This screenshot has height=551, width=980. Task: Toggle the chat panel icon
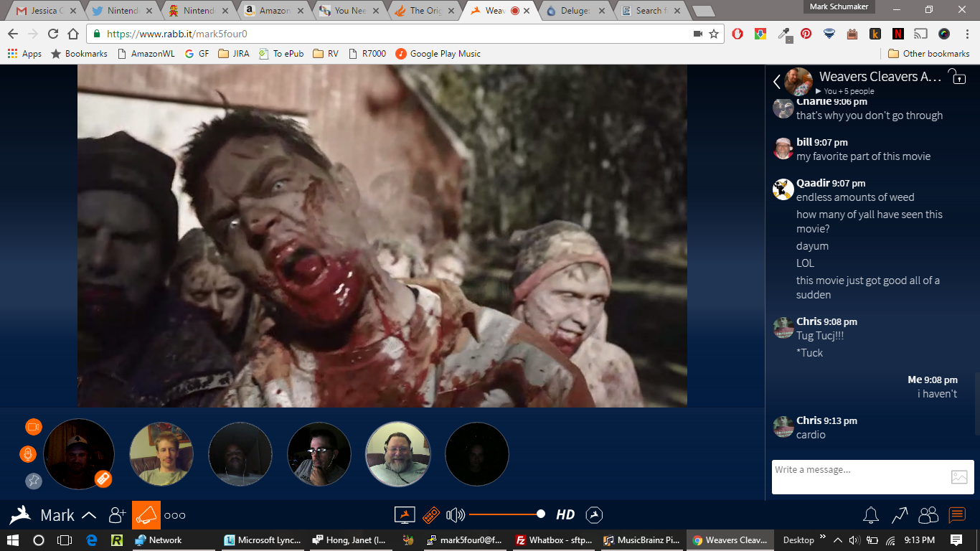click(x=957, y=515)
